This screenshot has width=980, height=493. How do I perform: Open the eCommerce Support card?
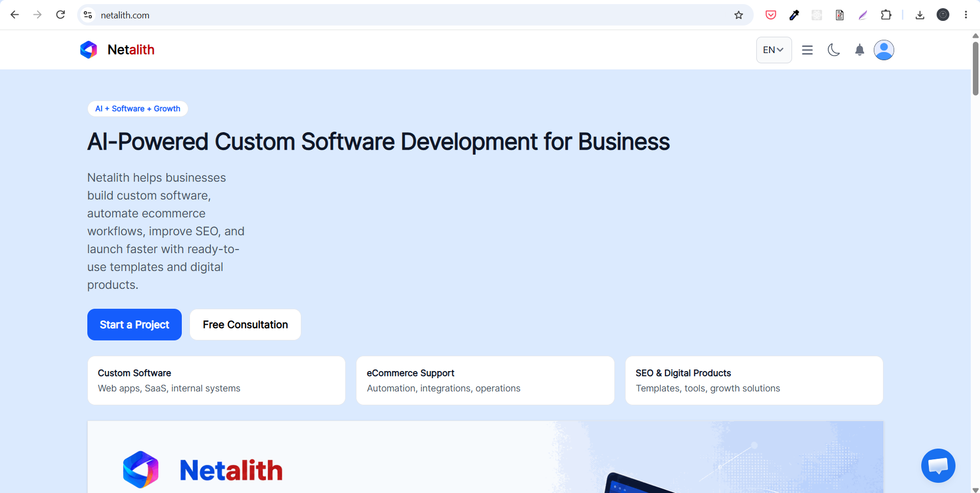(485, 381)
